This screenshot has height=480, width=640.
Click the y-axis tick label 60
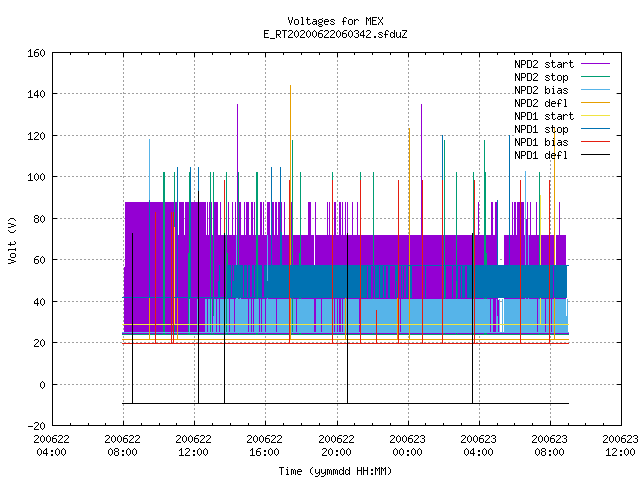tap(39, 260)
